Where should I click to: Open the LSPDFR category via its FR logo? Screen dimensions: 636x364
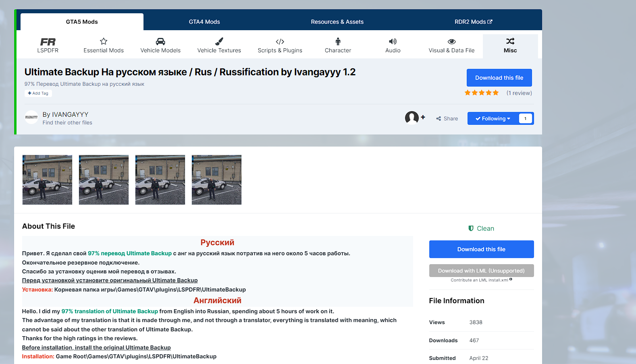pyautogui.click(x=48, y=42)
